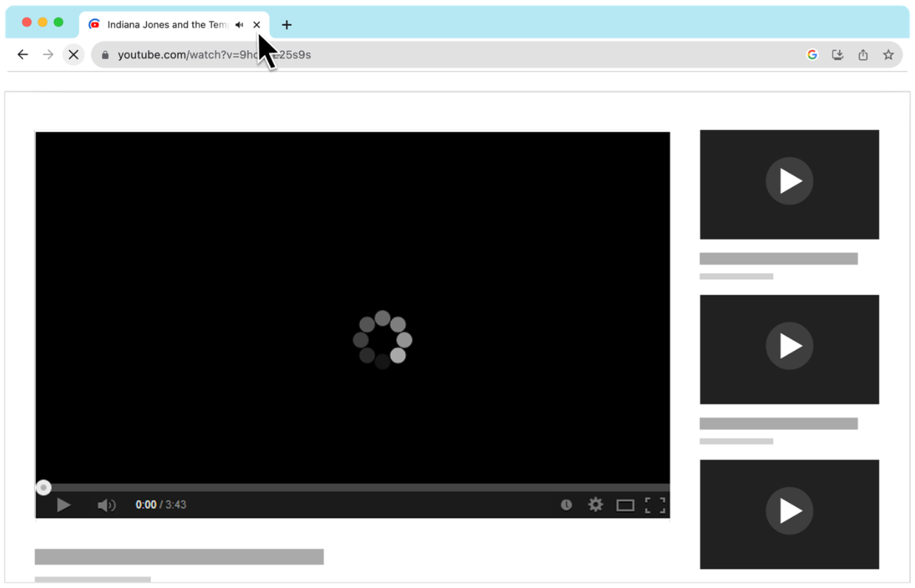915x588 pixels.
Task: Go forward with the browser forward arrow
Action: (x=48, y=55)
